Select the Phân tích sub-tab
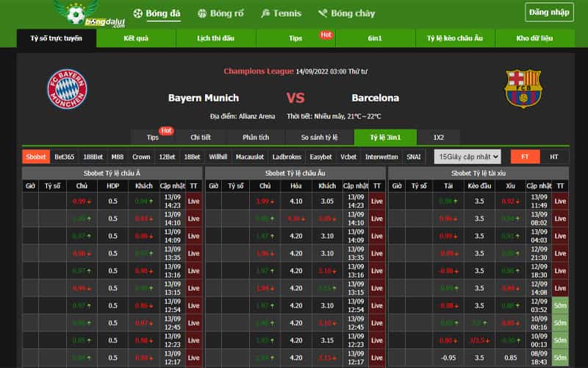This screenshot has width=588, height=368. (x=256, y=138)
